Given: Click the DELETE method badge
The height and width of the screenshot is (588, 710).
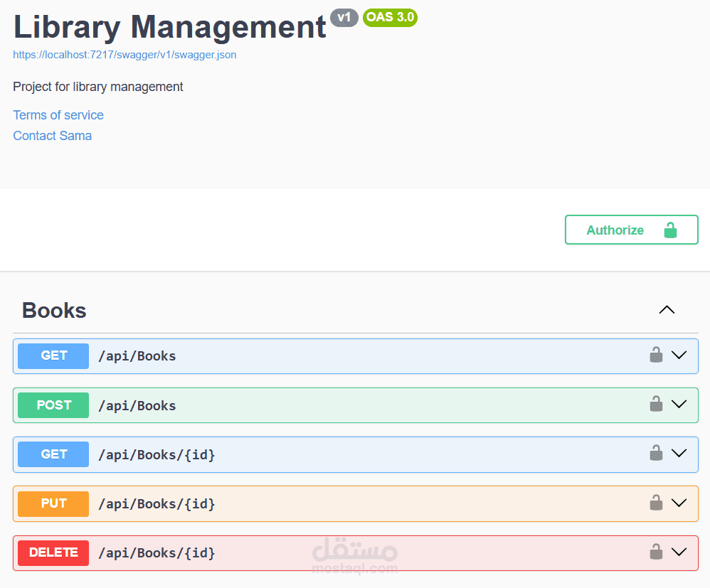Looking at the screenshot, I should pyautogui.click(x=53, y=552).
